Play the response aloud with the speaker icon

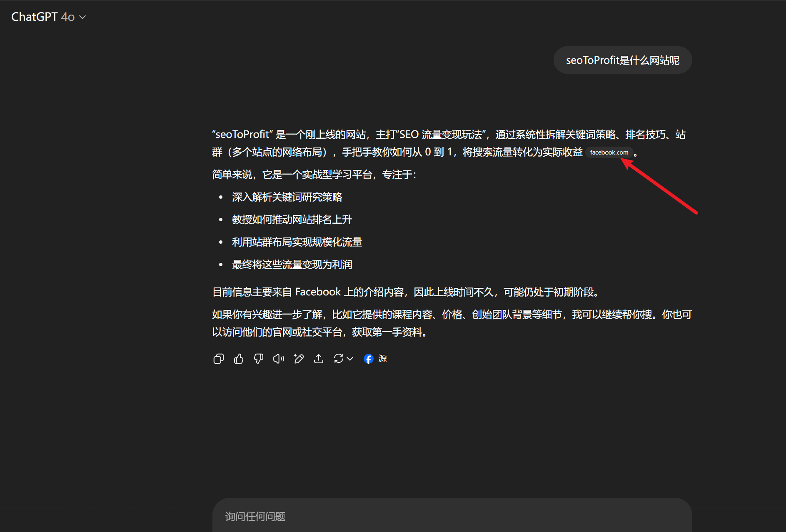[x=279, y=359]
